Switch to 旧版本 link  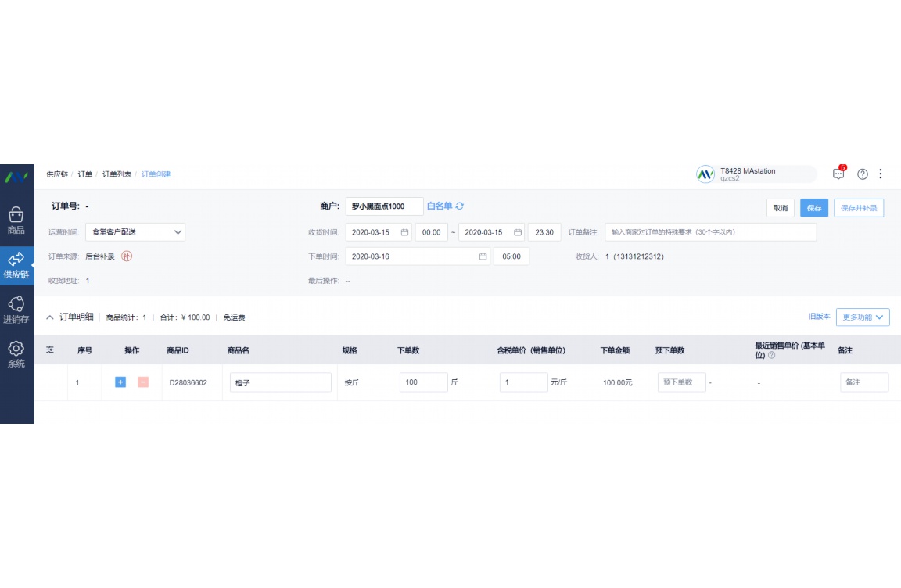819,317
